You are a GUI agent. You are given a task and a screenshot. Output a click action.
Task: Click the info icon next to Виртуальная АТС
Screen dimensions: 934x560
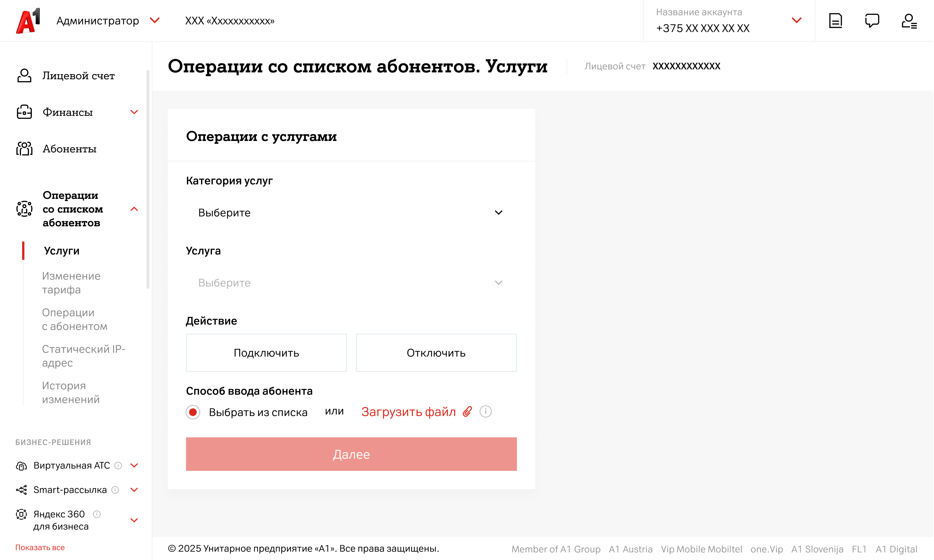coord(118,466)
